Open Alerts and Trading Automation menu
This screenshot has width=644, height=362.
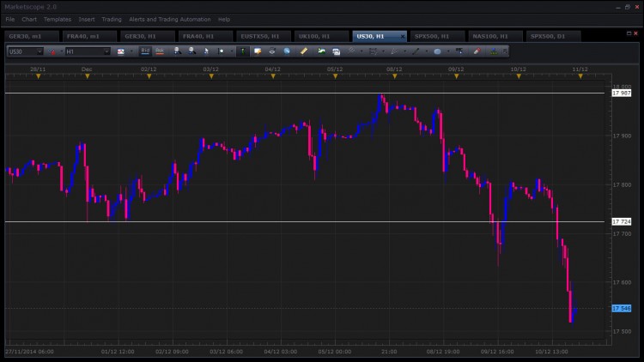[170, 19]
